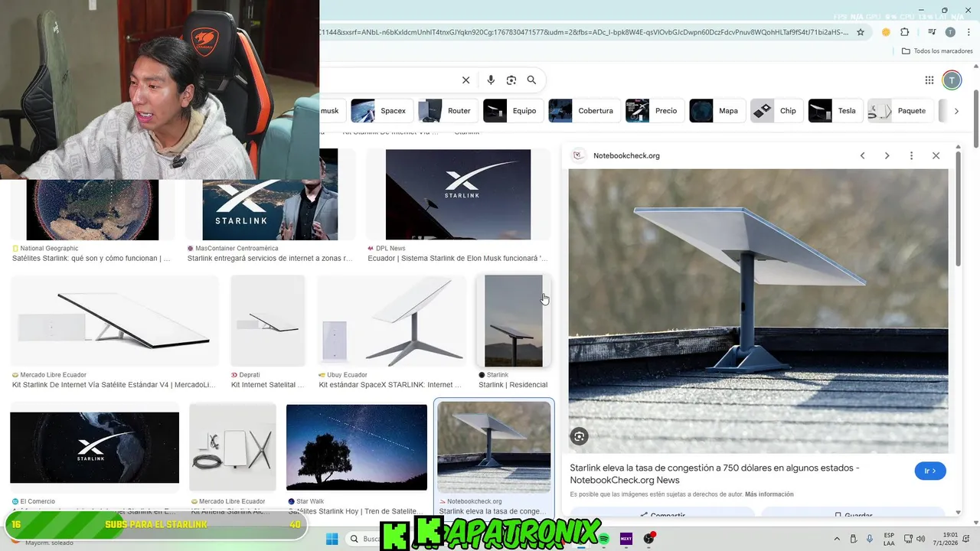Filter images by the Router chip
The height and width of the screenshot is (551, 980).
point(448,111)
